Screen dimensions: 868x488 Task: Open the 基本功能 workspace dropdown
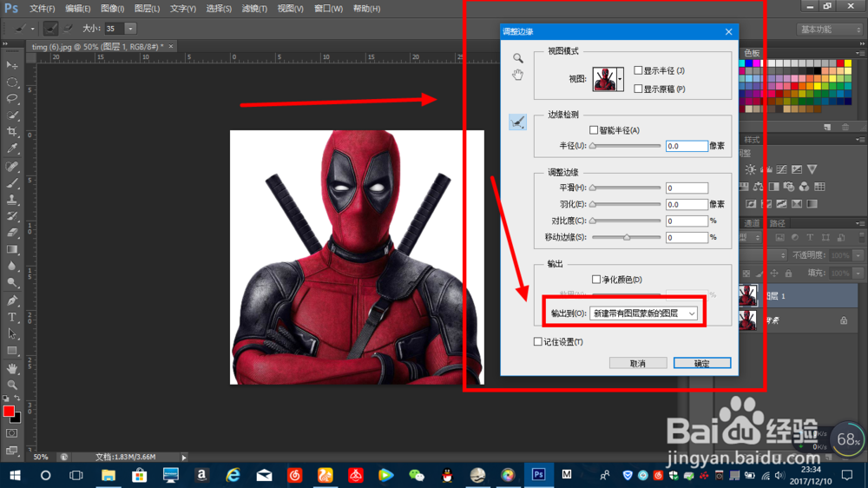829,30
